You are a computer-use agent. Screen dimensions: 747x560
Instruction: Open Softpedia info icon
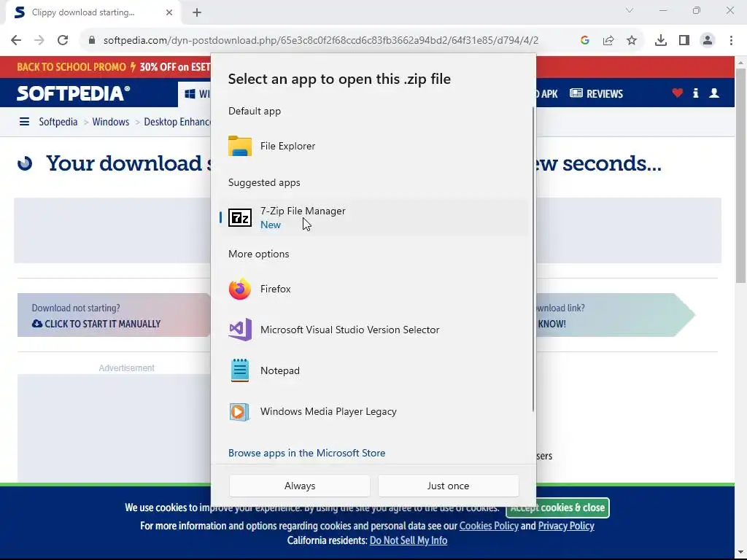click(x=695, y=93)
